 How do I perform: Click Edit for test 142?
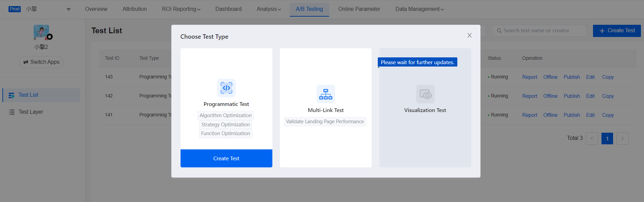590,96
